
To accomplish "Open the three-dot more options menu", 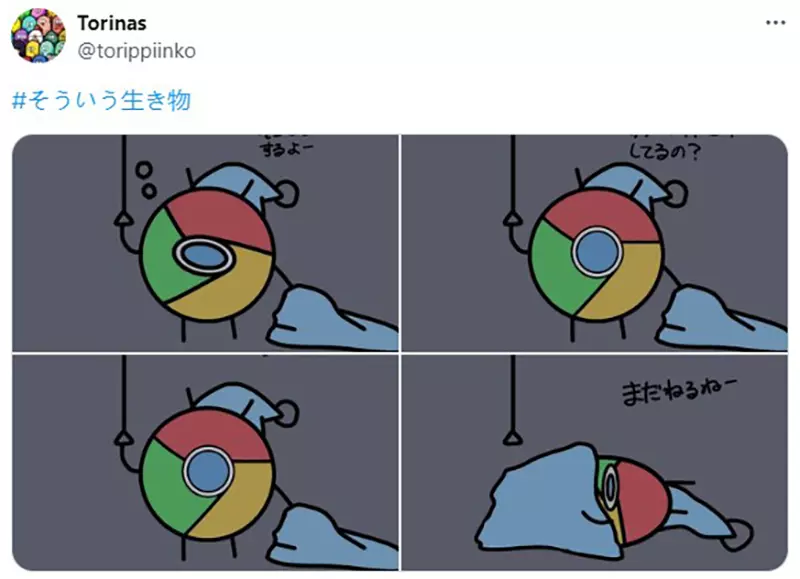I will click(x=776, y=22).
